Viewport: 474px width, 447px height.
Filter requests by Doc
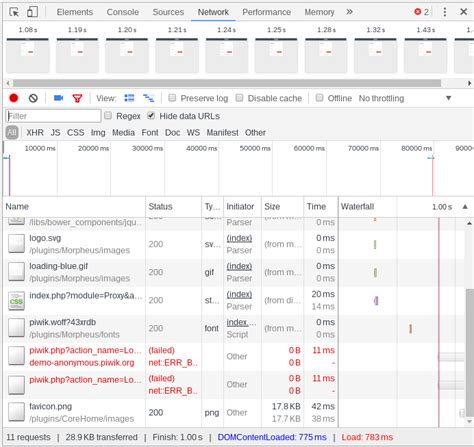tap(172, 133)
